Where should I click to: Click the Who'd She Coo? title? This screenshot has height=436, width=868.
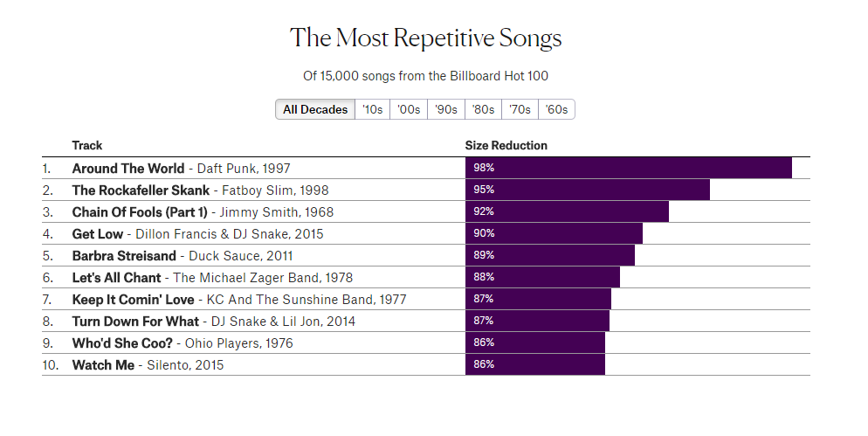pos(122,343)
